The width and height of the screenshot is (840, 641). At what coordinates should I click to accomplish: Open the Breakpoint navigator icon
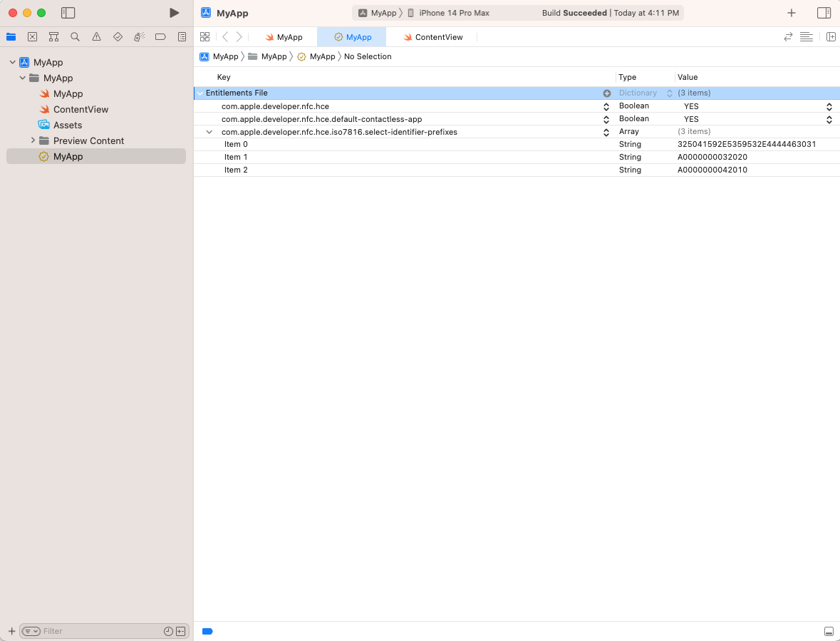click(160, 37)
